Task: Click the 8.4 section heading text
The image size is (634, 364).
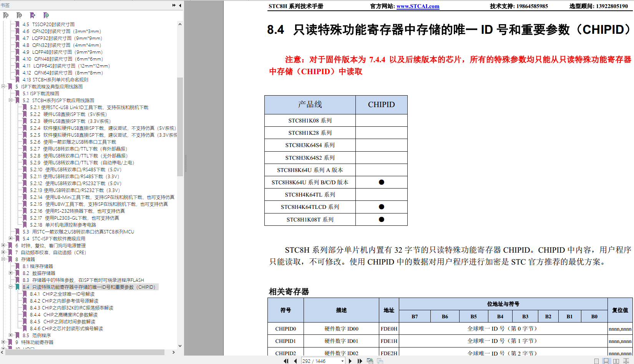Action: [x=449, y=30]
